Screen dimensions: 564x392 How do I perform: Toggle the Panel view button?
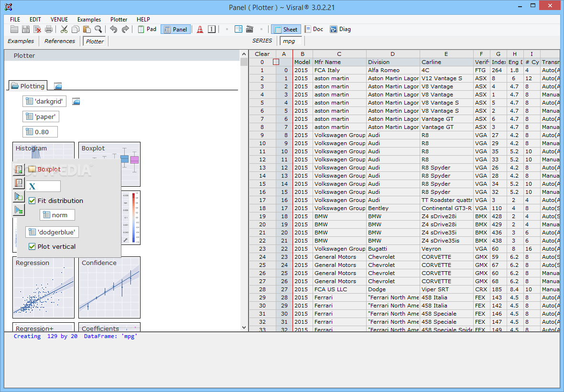[175, 30]
